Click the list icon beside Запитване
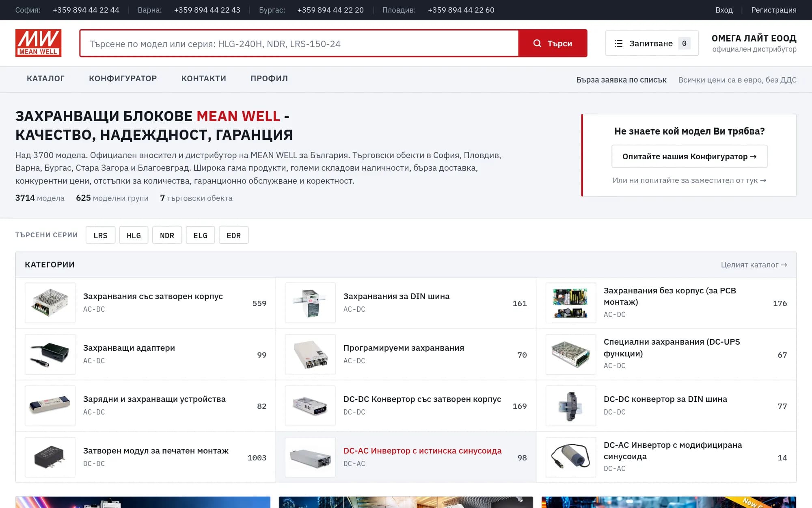This screenshot has width=812, height=508. pyautogui.click(x=618, y=43)
